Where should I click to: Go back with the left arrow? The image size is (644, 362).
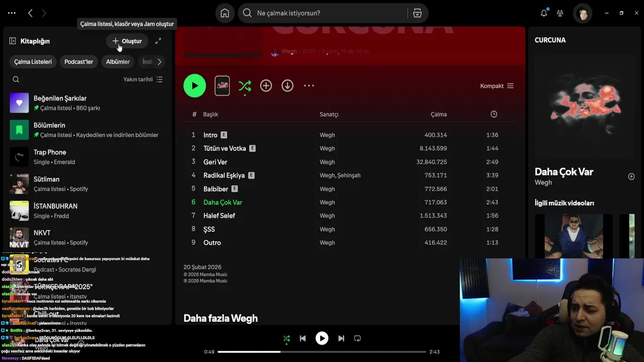pos(30,13)
